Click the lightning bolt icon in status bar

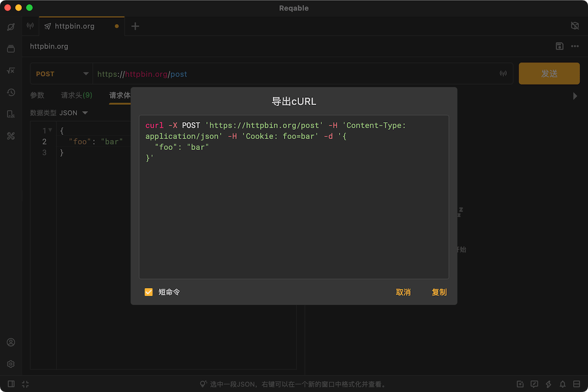click(x=548, y=384)
